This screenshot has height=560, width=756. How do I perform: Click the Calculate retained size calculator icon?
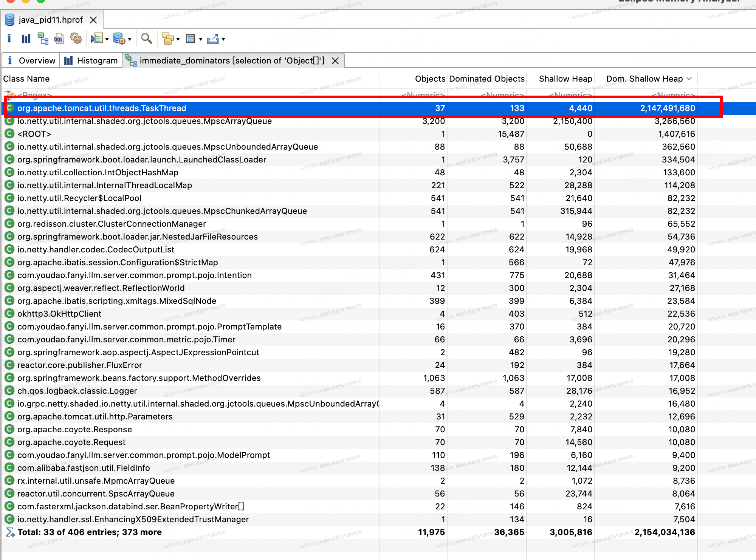[x=191, y=39]
